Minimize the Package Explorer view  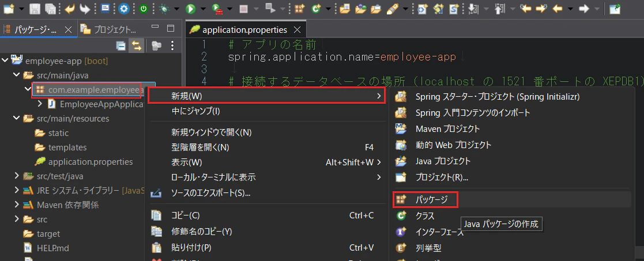(155, 27)
